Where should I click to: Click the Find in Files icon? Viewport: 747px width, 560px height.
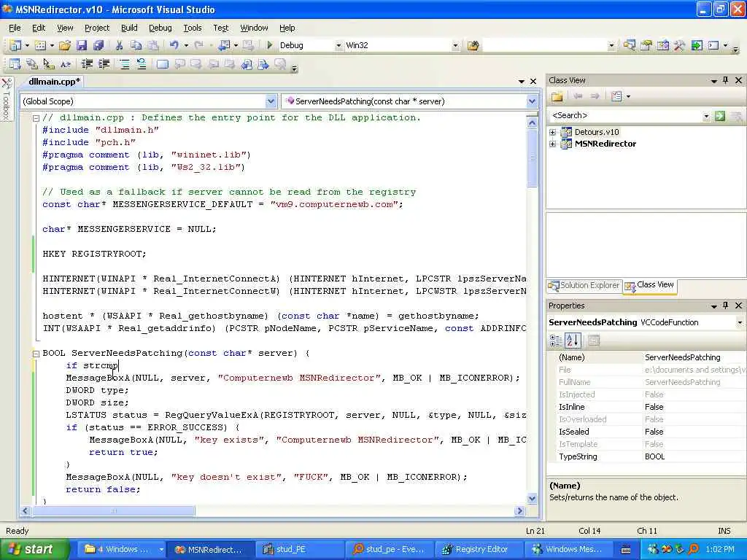473,46
